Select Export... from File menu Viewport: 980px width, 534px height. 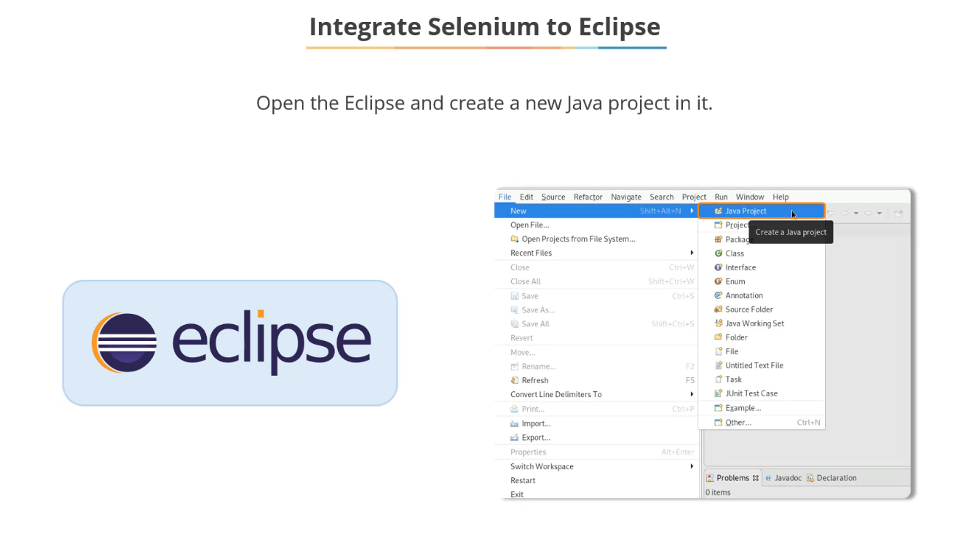[x=596, y=438]
